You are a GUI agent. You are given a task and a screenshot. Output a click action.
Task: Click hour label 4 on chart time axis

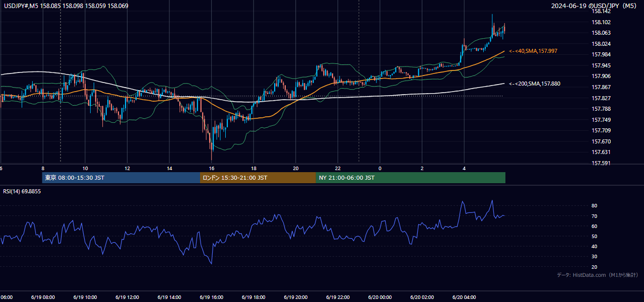tap(464, 168)
